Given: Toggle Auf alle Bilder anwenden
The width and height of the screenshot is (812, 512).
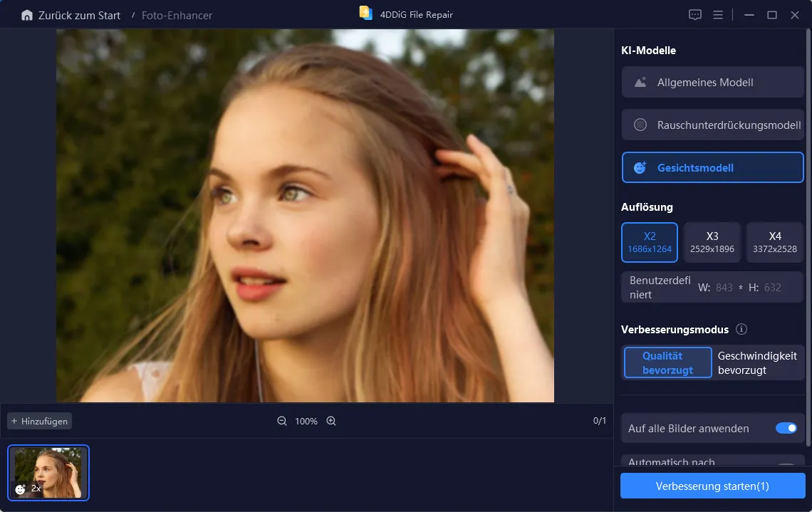Looking at the screenshot, I should click(x=786, y=428).
